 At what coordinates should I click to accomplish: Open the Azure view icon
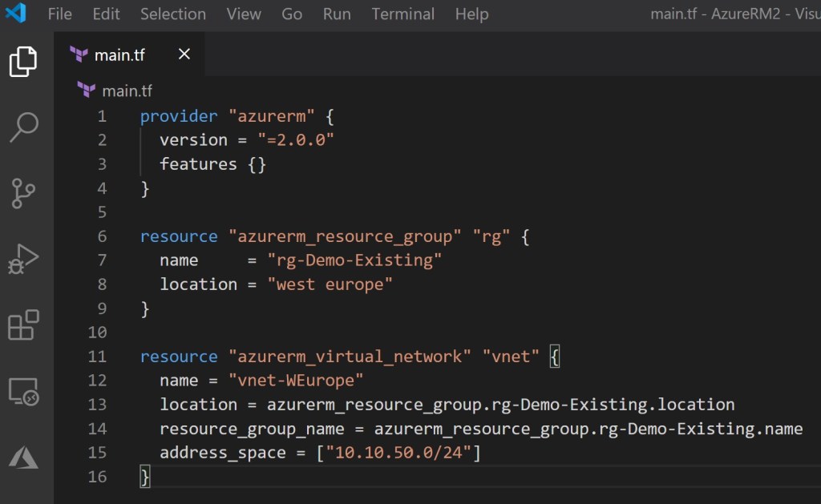[x=23, y=458]
